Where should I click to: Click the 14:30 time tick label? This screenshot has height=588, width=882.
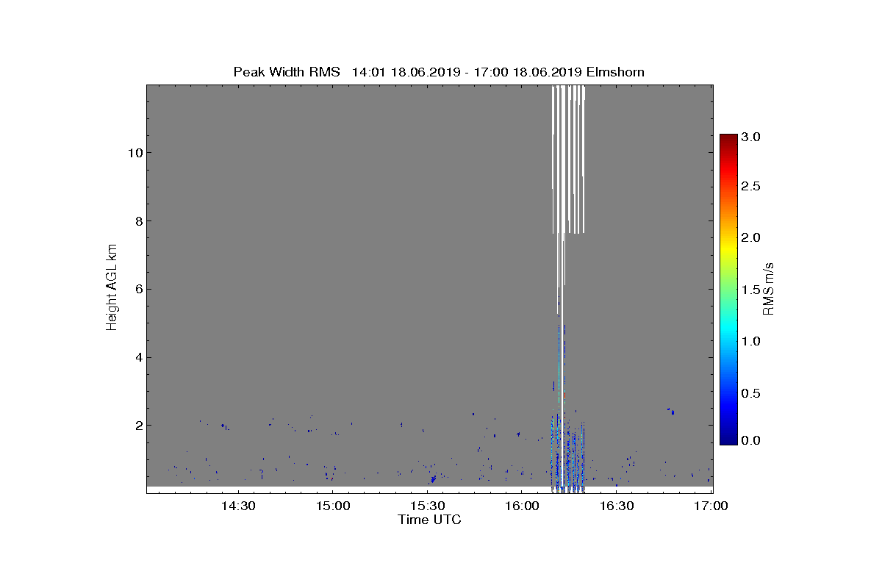[x=238, y=506]
